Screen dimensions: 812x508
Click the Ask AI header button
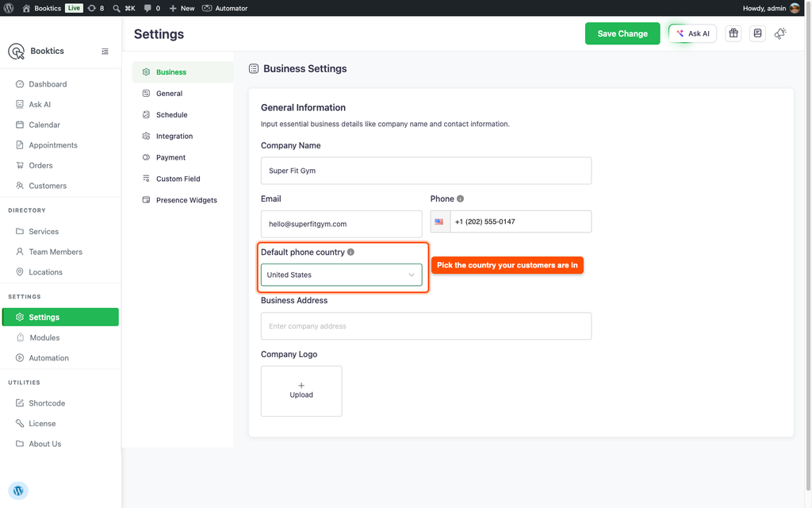click(692, 33)
